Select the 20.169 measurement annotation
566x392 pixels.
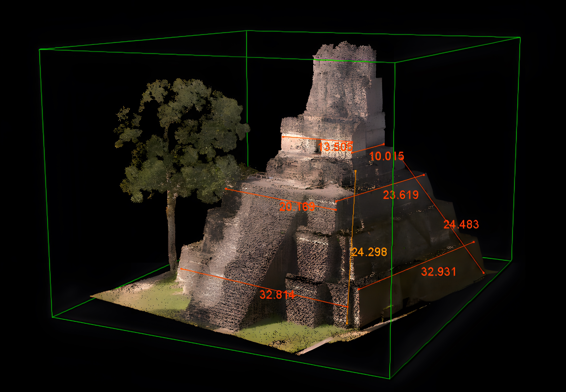click(x=297, y=207)
